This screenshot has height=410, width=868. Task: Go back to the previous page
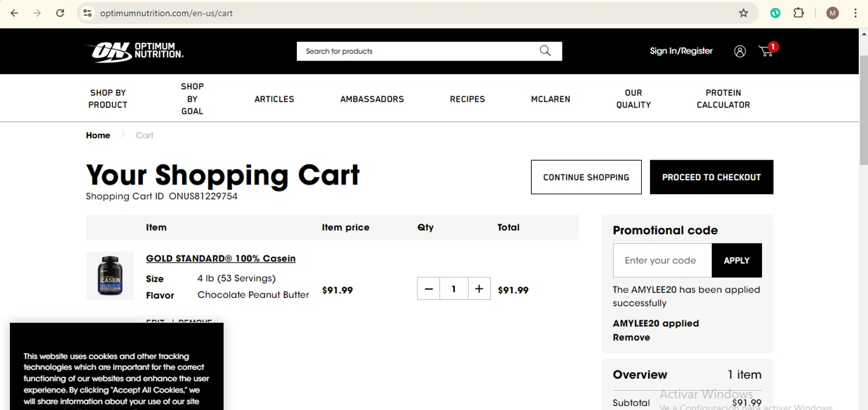point(15,13)
